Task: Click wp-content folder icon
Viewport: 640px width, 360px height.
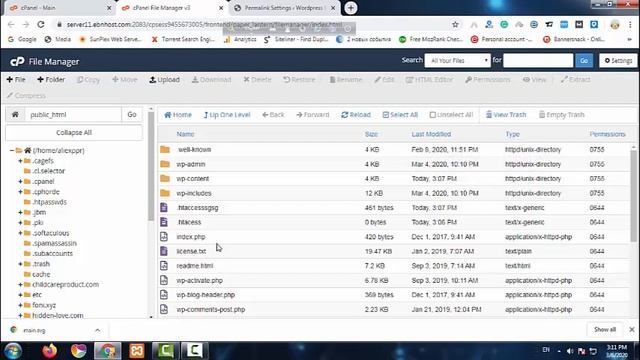Action: (165, 179)
